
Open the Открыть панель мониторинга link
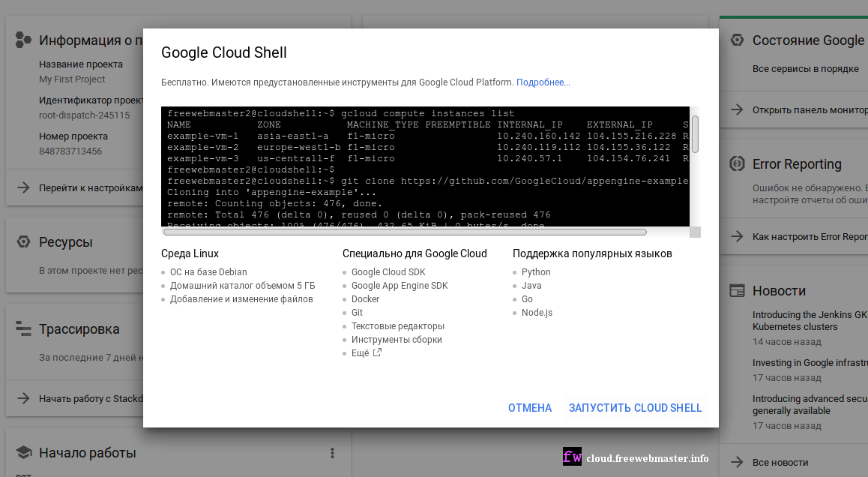[810, 109]
